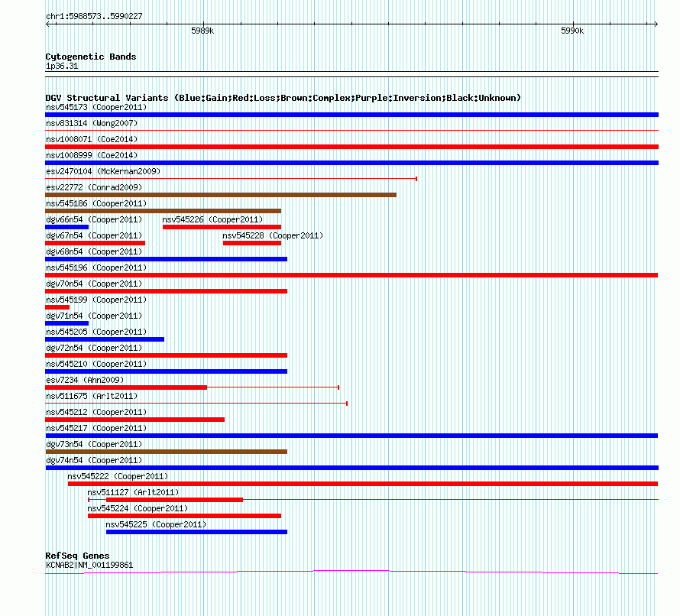Click the brown bar under nsv545186
The image size is (680, 616).
[163, 211]
